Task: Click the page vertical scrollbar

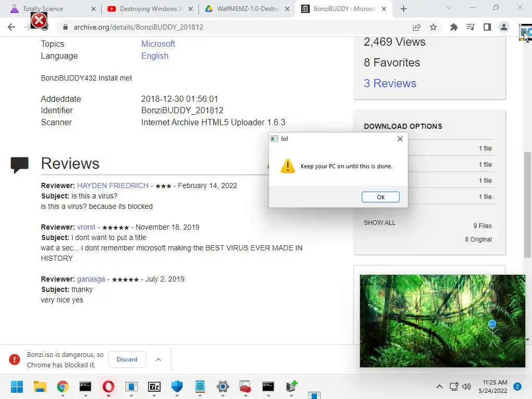Action: coord(528,205)
